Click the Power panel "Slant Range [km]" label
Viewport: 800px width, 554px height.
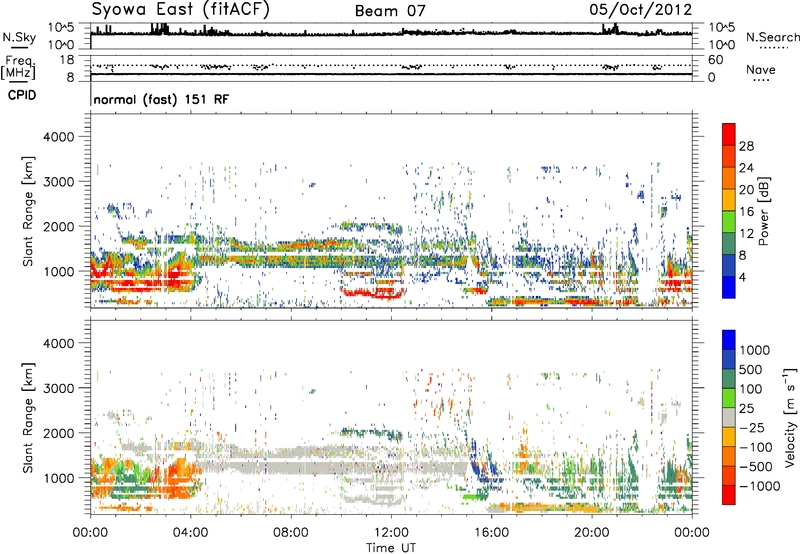(x=28, y=211)
